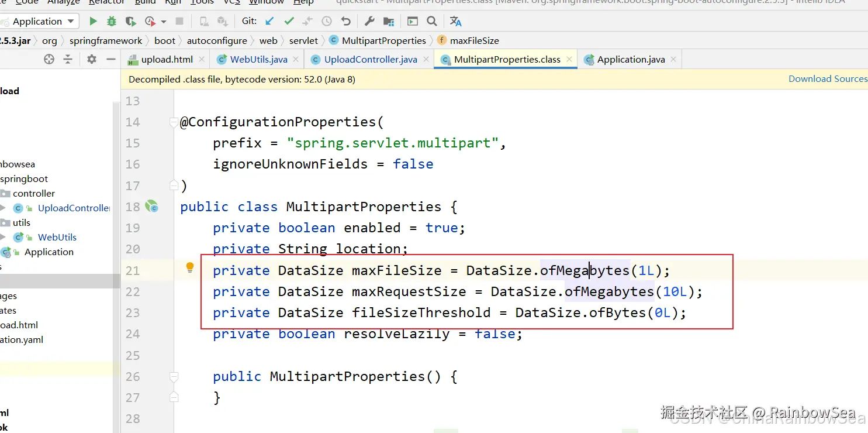
Task: Click the run anything terminal-window icon
Action: pyautogui.click(x=413, y=22)
